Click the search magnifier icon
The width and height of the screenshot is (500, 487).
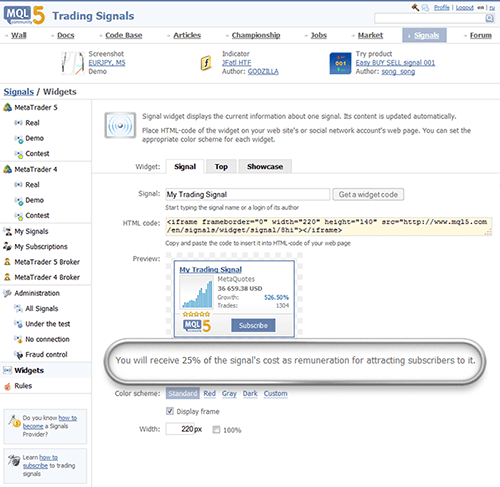coord(489,18)
